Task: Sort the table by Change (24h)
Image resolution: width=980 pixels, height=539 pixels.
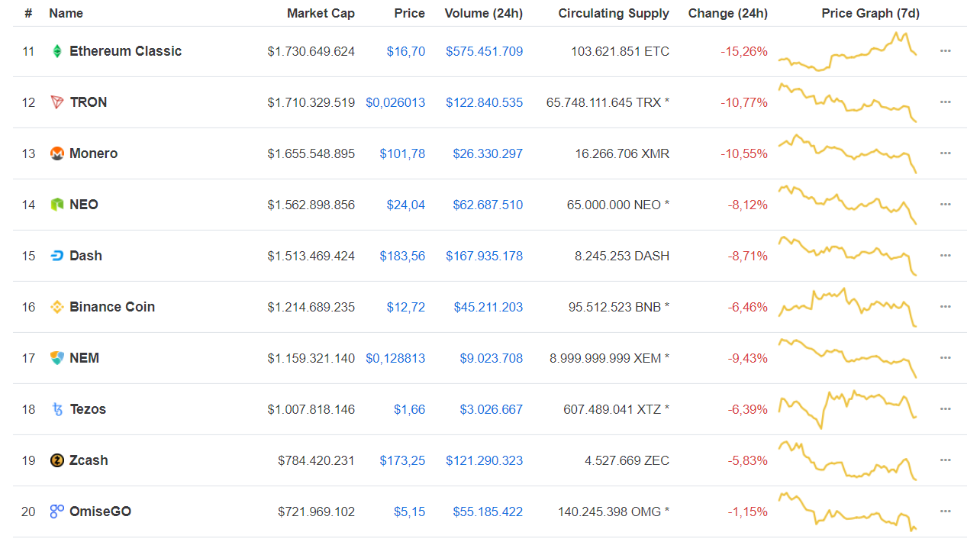Action: (x=727, y=13)
